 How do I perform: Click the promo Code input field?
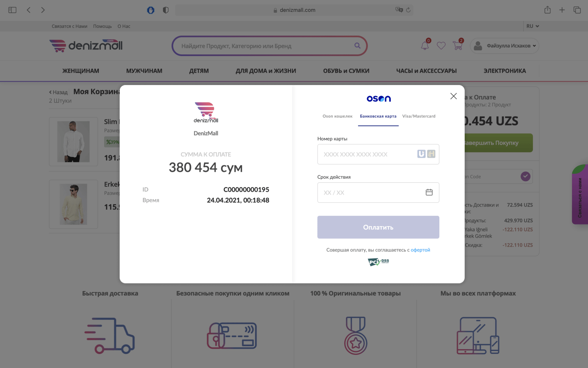(492, 177)
